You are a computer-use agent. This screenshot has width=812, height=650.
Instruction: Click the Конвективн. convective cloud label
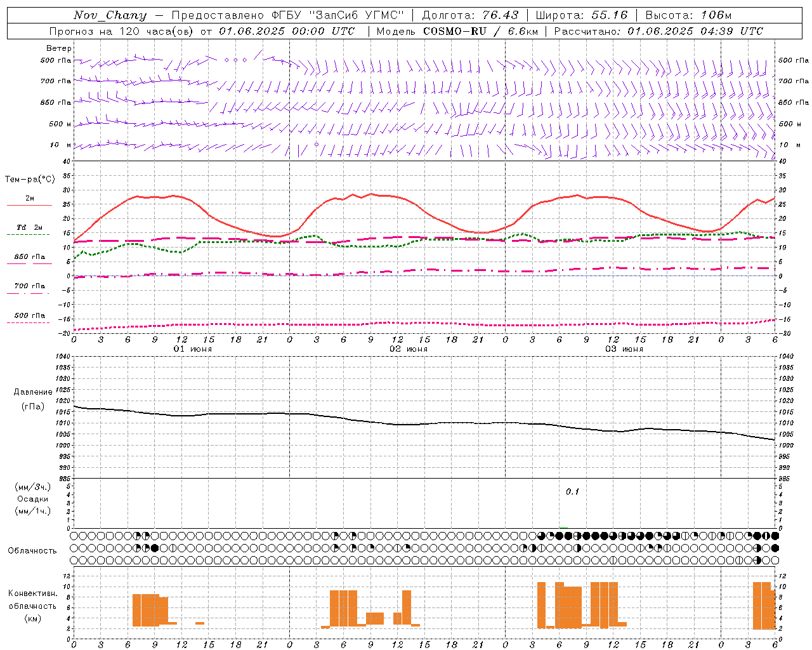coord(32,594)
